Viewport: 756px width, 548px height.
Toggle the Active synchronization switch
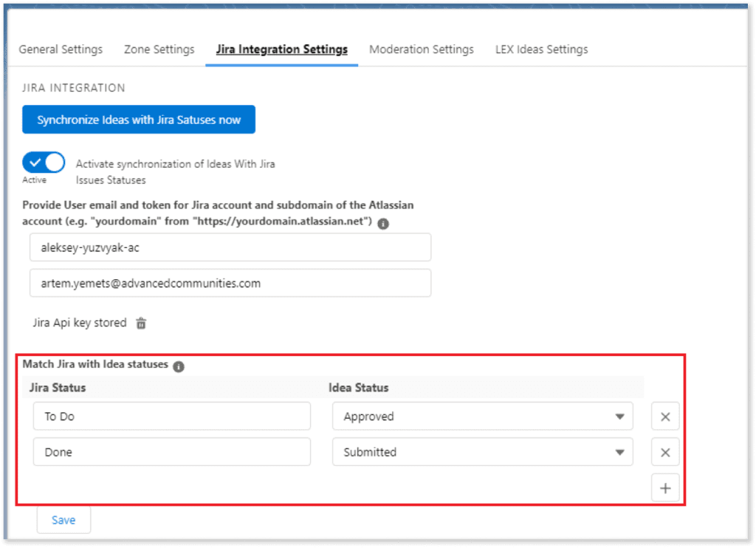(x=44, y=162)
